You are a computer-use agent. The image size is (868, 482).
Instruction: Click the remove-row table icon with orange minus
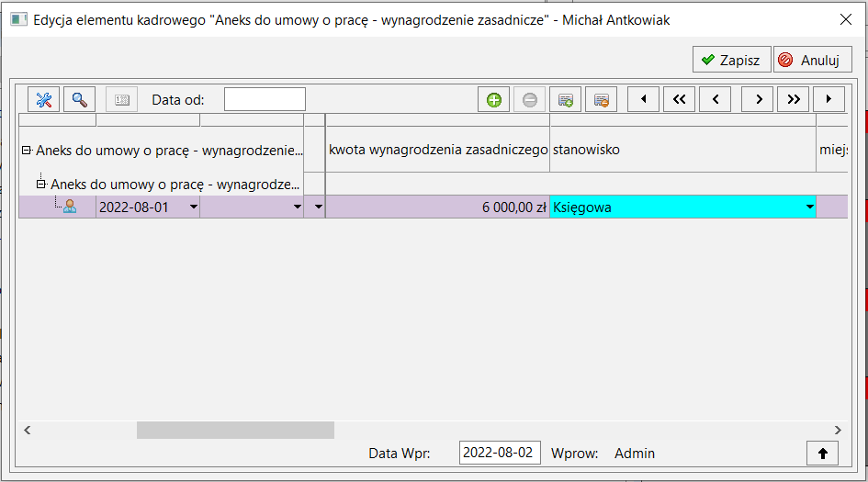(602, 99)
